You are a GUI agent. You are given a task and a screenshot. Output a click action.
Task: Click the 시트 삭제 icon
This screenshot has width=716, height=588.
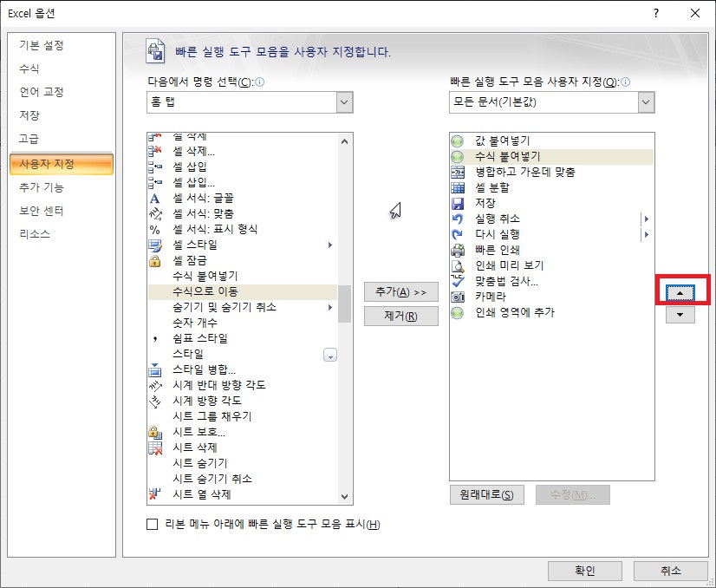click(155, 448)
